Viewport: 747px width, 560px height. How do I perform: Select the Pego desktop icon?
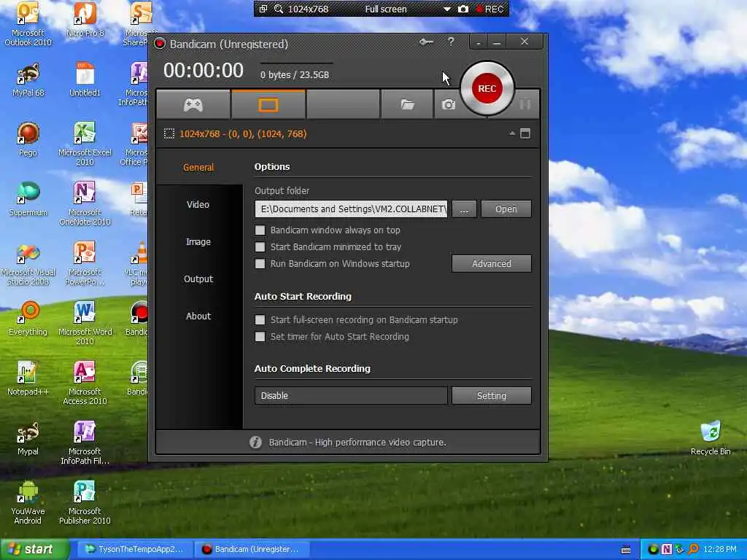pyautogui.click(x=28, y=139)
